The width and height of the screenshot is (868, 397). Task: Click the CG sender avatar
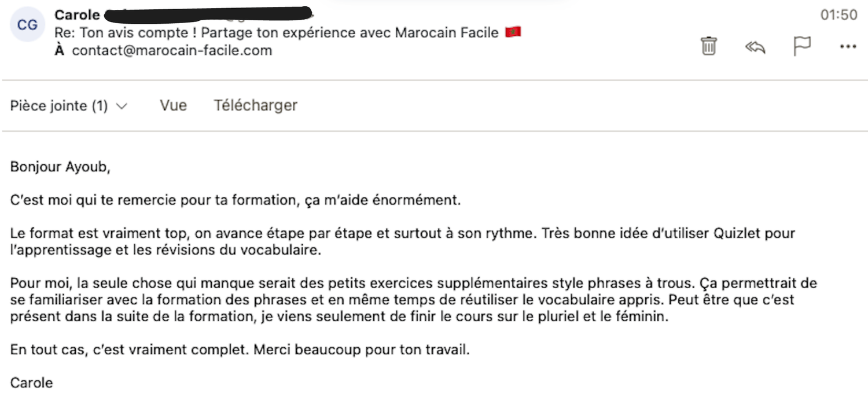(28, 25)
